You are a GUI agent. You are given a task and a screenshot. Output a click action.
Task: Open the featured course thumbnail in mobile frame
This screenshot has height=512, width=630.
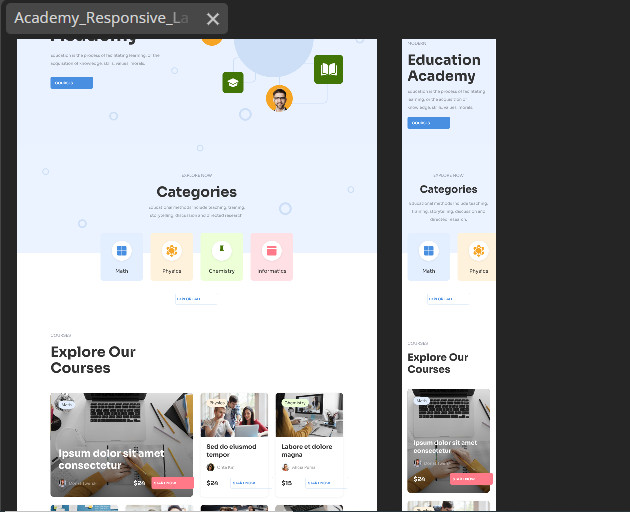[449, 441]
